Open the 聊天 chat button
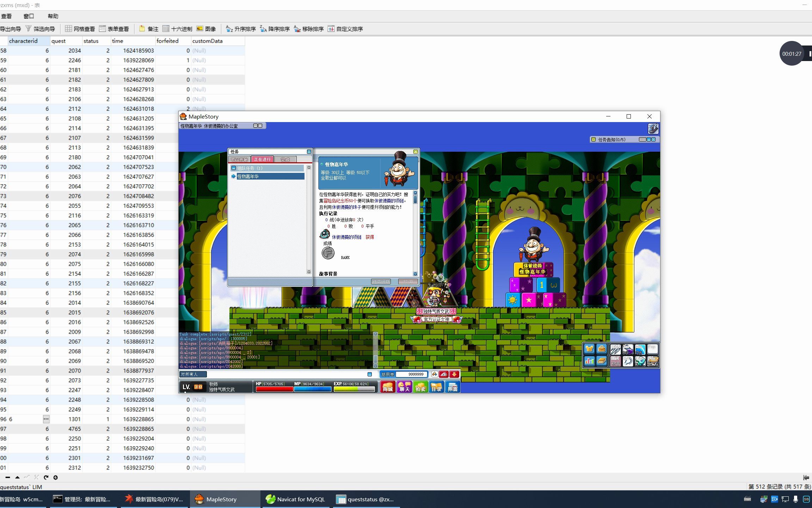The image size is (812, 508). (404, 387)
